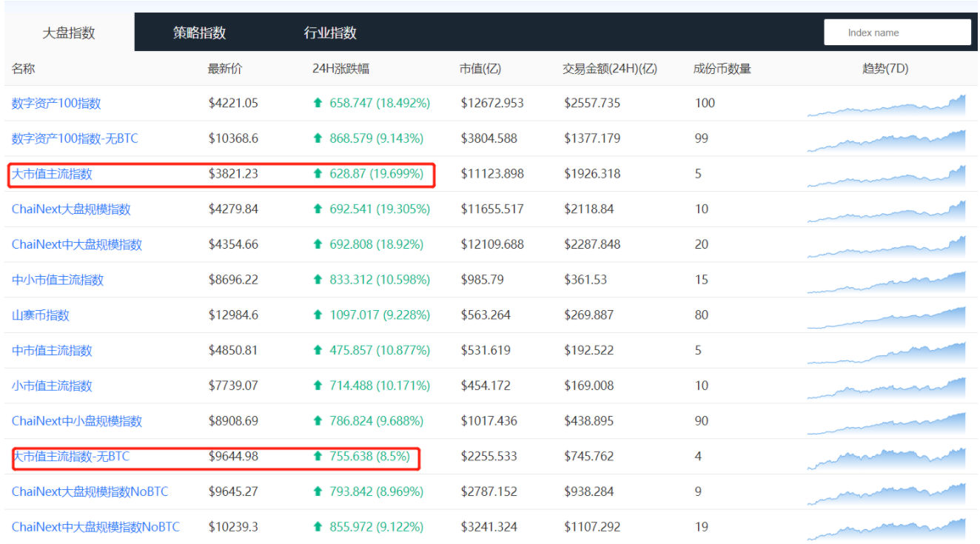Click the green up arrow beside 692.541
980x544 pixels.
tap(318, 209)
